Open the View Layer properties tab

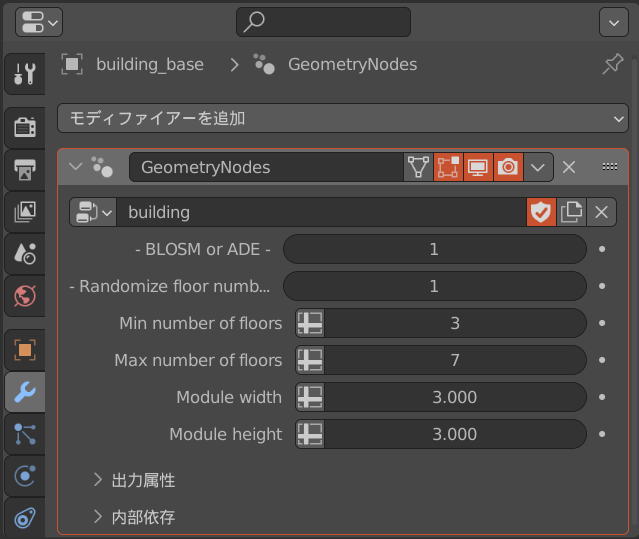pyautogui.click(x=25, y=212)
